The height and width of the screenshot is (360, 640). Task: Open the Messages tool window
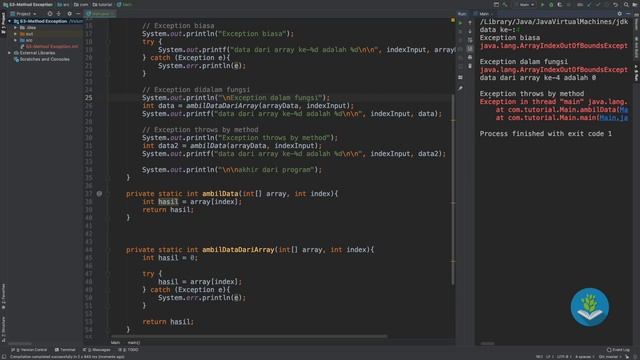tap(97, 350)
